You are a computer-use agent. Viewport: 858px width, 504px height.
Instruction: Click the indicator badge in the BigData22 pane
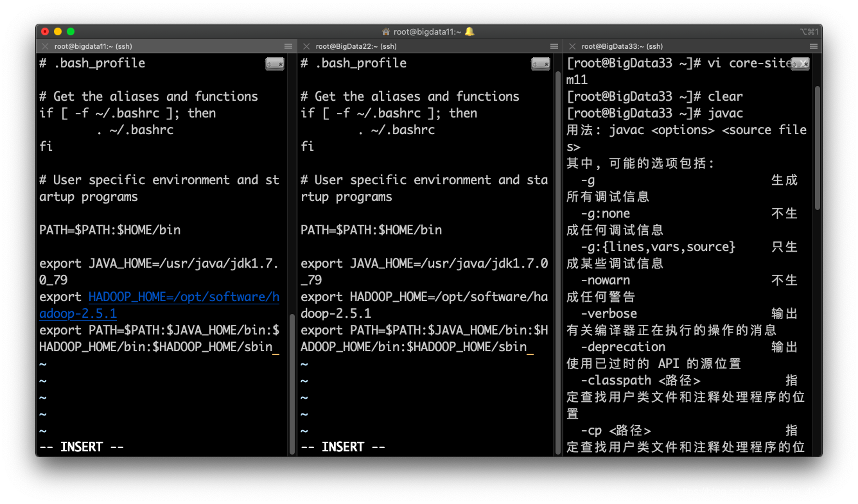tap(541, 64)
